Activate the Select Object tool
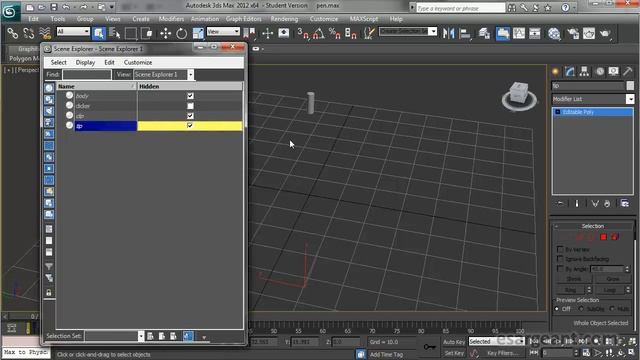The image size is (640, 360). pos(99,33)
